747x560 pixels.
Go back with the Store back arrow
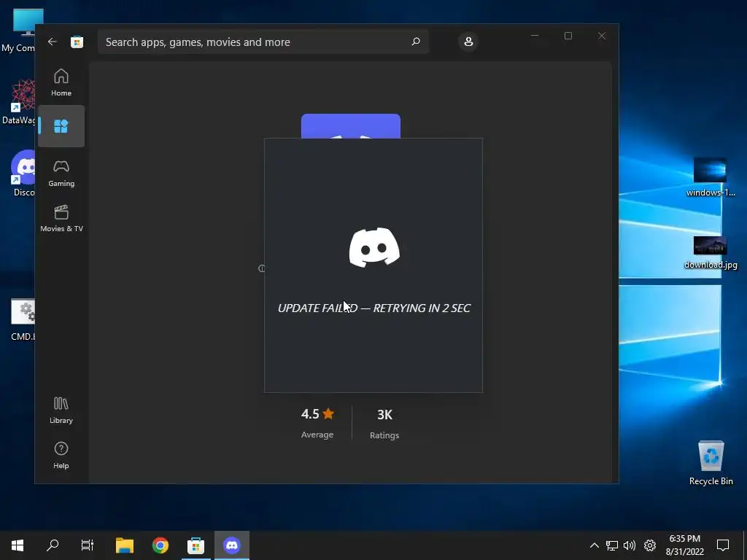(53, 42)
